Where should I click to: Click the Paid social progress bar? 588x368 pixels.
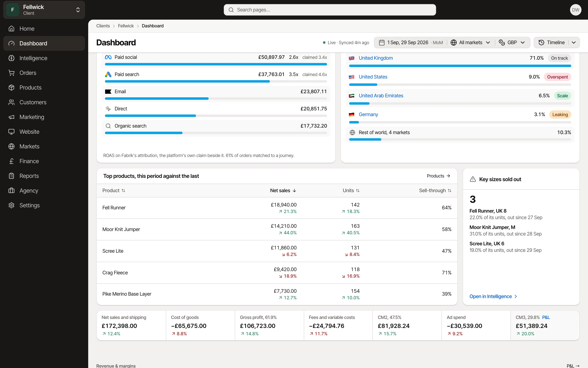point(216,64)
